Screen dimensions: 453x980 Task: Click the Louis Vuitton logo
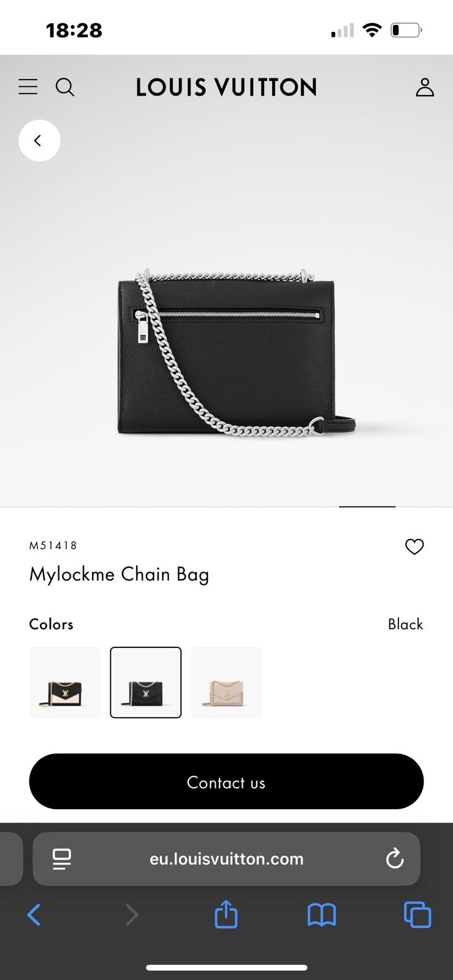226,87
